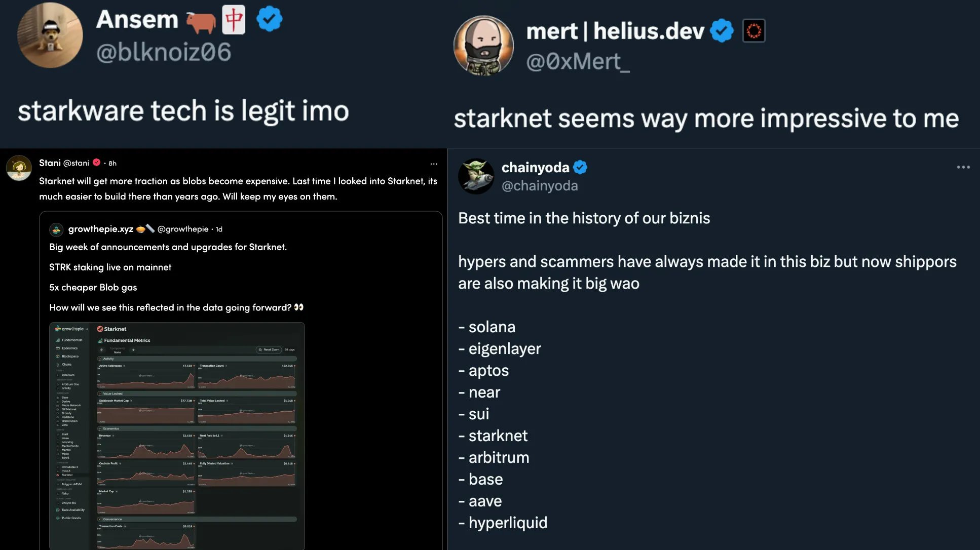
Task: Open the more options menu on chainyoda's tweet
Action: 963,167
